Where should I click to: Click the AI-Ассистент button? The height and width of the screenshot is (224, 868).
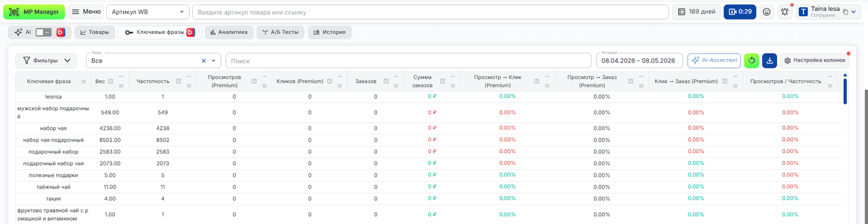point(714,60)
